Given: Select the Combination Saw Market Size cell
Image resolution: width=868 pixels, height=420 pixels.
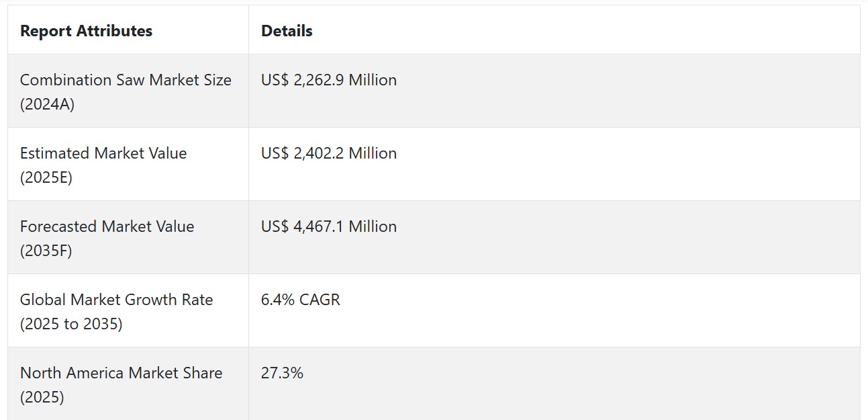Looking at the screenshot, I should coord(128,91).
